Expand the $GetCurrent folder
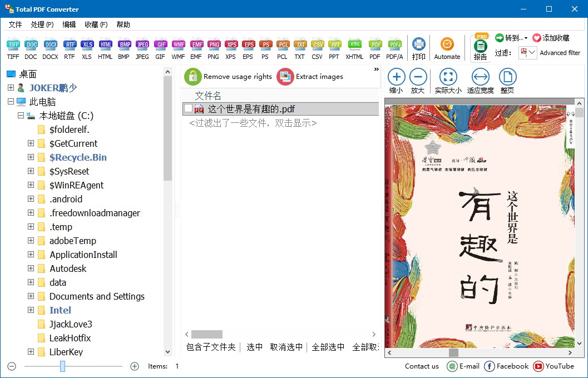This screenshot has width=588, height=378. [x=31, y=143]
